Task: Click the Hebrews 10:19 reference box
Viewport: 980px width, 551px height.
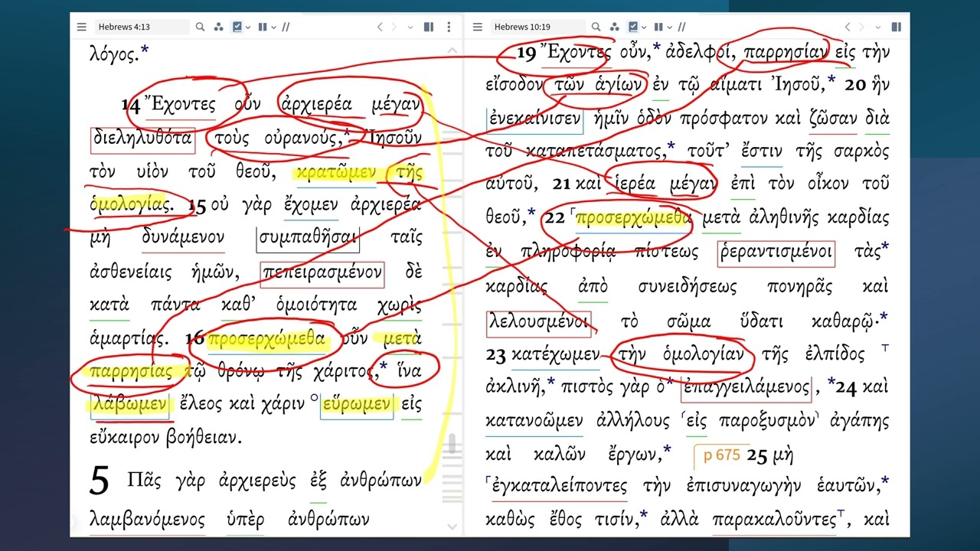Action: pyautogui.click(x=539, y=27)
